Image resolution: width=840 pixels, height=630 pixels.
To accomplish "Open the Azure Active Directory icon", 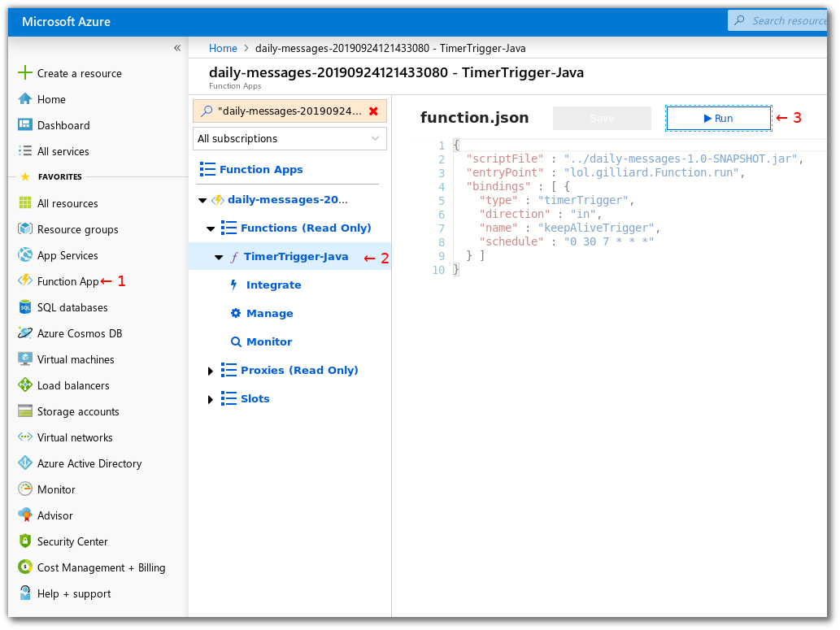I will point(24,463).
